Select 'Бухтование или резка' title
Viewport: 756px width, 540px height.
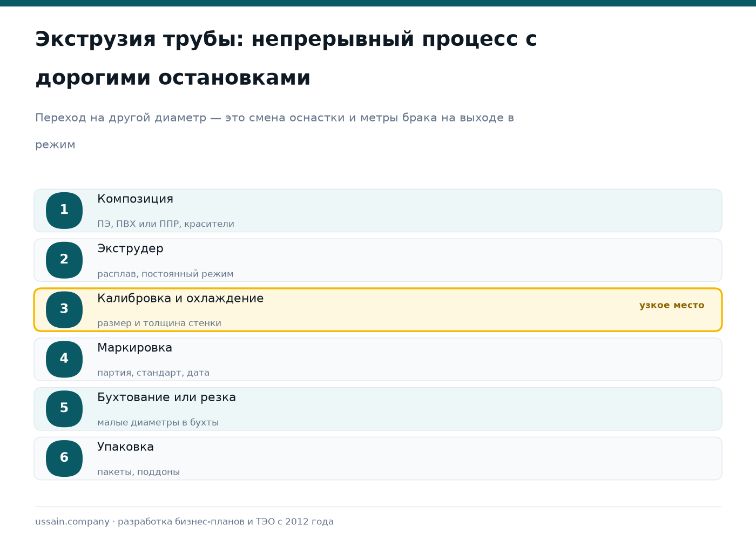pyautogui.click(x=166, y=397)
